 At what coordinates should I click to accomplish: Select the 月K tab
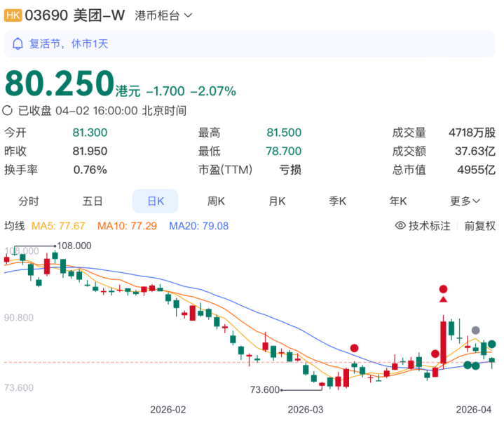[277, 201]
